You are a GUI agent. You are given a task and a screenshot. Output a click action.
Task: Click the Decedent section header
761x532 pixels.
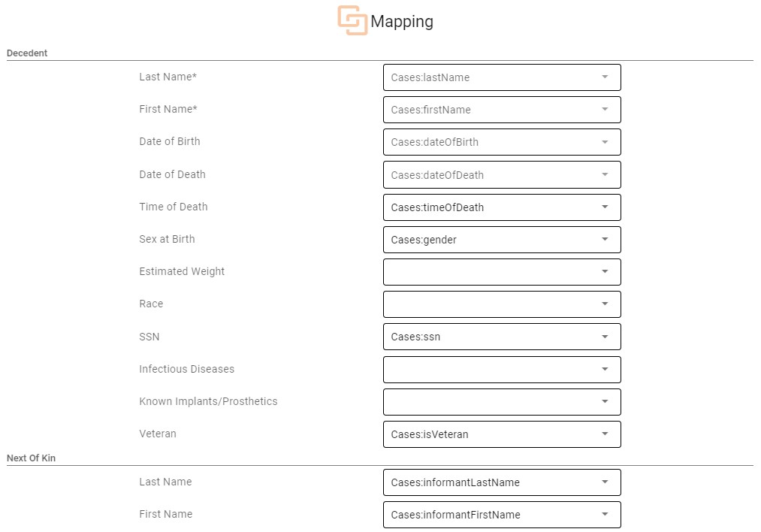pos(27,53)
